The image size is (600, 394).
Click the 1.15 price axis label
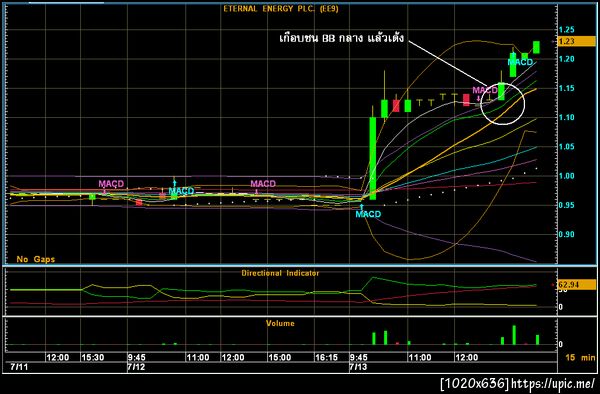(566, 88)
